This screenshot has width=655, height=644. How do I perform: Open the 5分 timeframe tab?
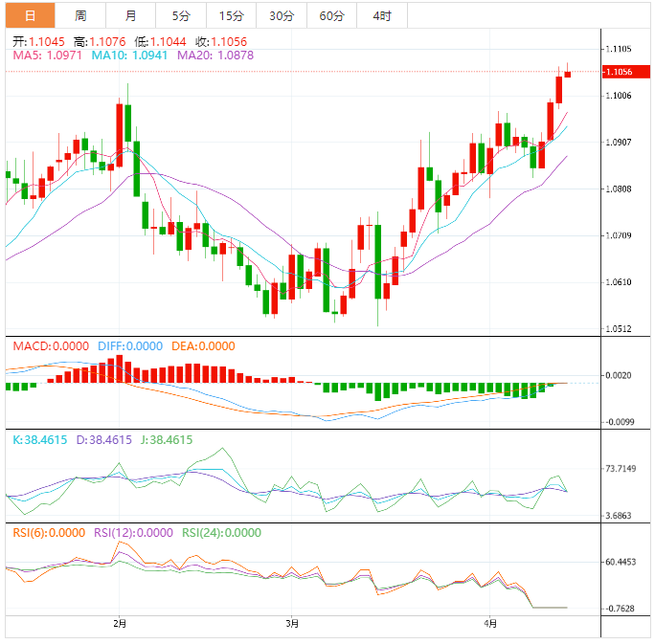tap(181, 15)
